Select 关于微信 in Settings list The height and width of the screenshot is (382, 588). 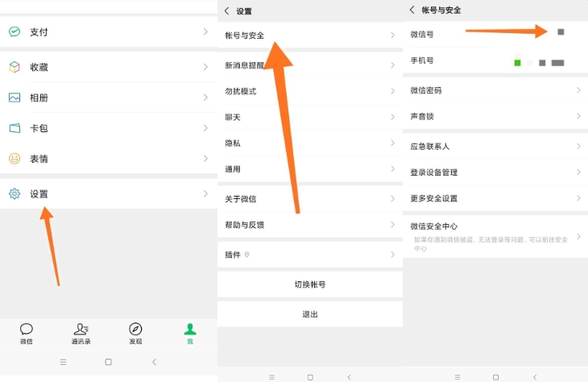310,198
